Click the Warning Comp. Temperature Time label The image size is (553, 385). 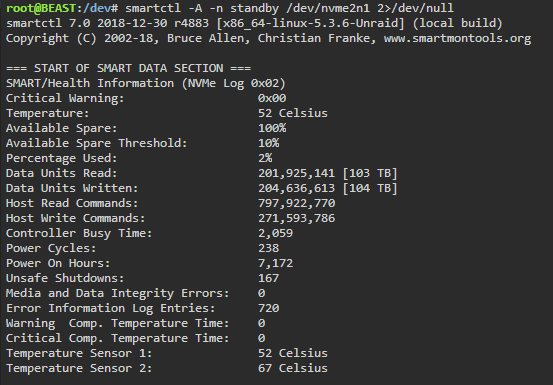pos(117,324)
